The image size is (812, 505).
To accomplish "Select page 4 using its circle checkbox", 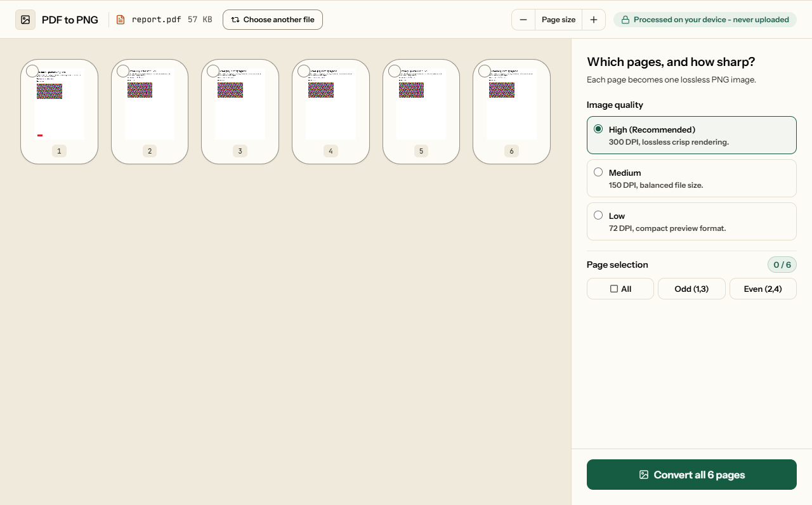I will 304,71.
